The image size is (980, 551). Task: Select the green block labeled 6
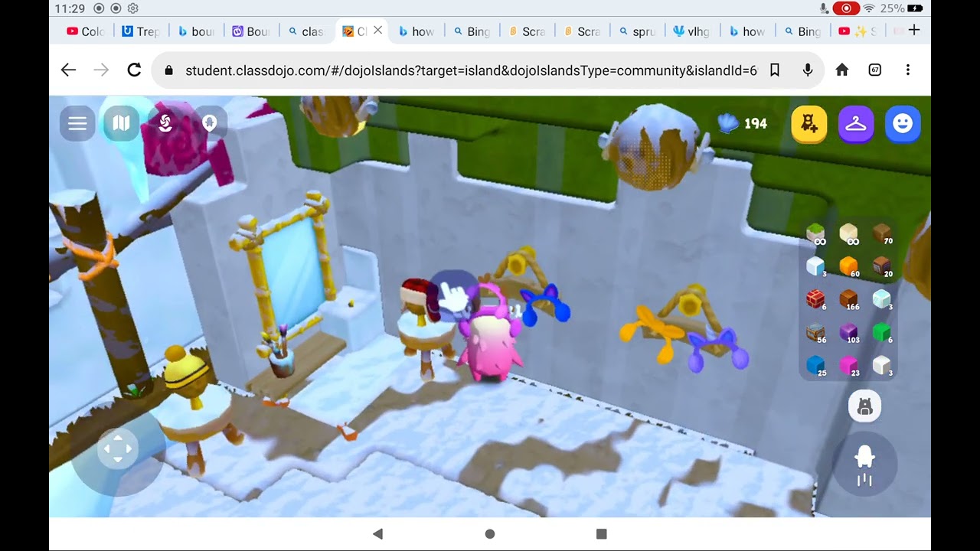click(882, 333)
